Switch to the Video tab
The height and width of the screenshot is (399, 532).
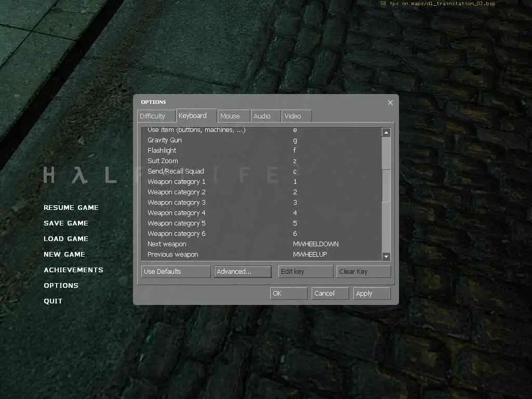pyautogui.click(x=296, y=116)
